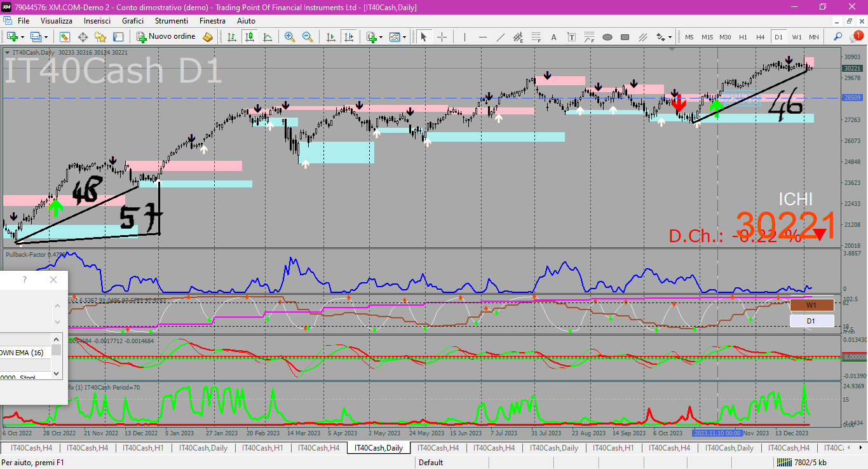Select the Rectangle drawing tool

pos(625,37)
